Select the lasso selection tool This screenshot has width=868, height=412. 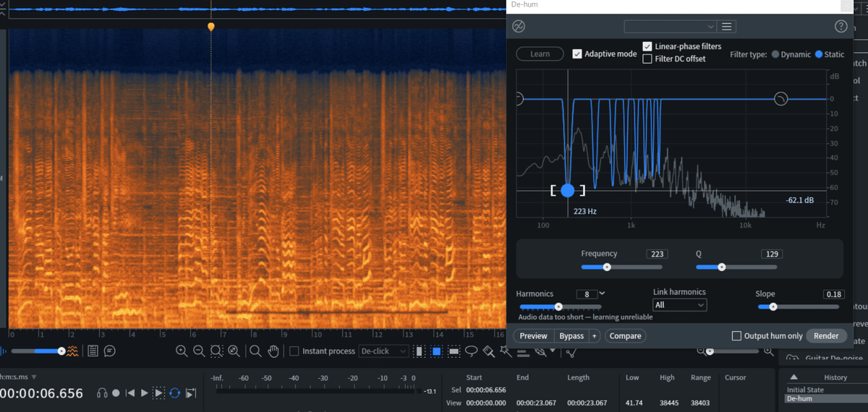click(x=471, y=351)
